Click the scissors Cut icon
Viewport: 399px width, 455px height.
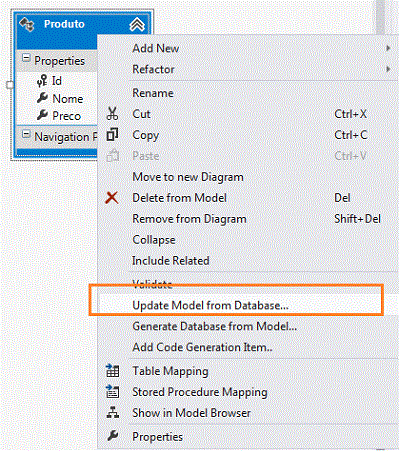(x=112, y=114)
